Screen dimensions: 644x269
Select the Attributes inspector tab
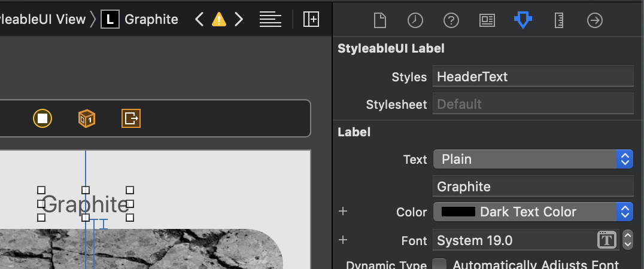523,20
